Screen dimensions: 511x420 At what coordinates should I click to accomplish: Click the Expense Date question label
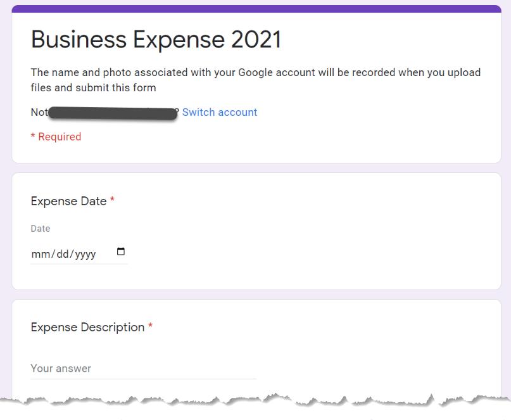(x=68, y=201)
